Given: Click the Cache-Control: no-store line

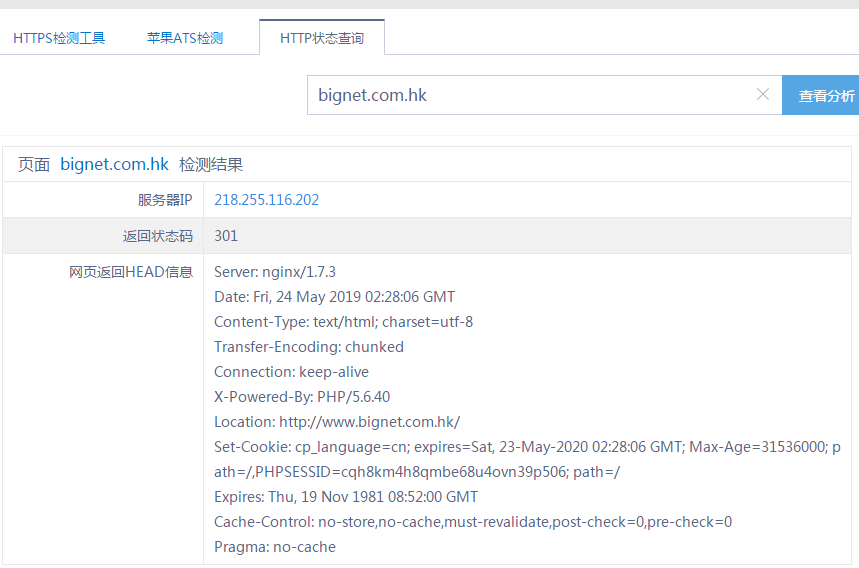Looking at the screenshot, I should [473, 522].
